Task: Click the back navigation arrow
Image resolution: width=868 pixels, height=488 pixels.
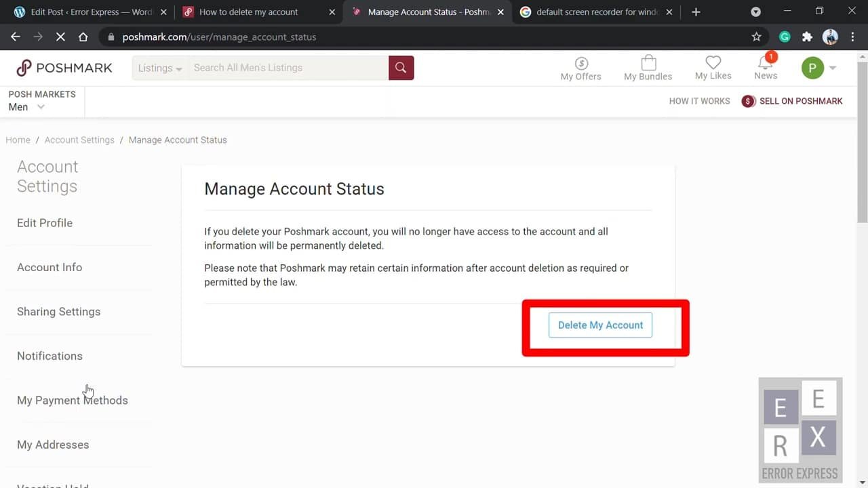Action: [x=15, y=37]
